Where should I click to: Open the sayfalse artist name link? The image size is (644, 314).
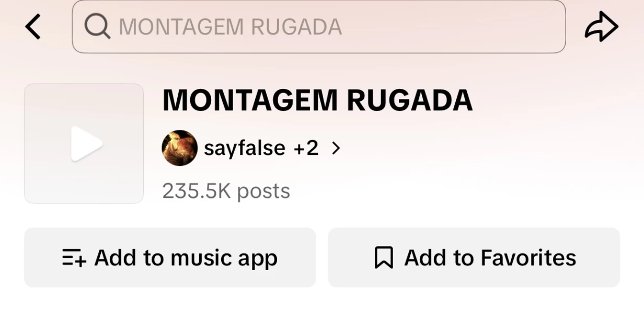point(245,149)
